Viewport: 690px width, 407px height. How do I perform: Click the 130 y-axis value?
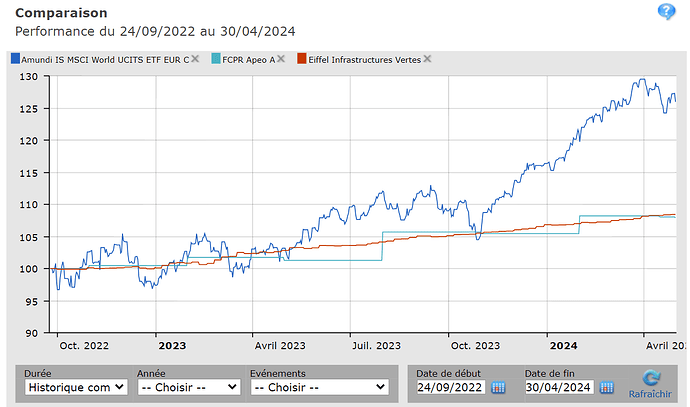coord(28,77)
